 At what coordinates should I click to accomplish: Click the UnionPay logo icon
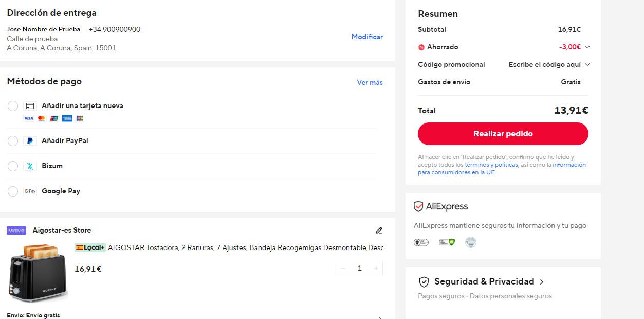(54, 118)
